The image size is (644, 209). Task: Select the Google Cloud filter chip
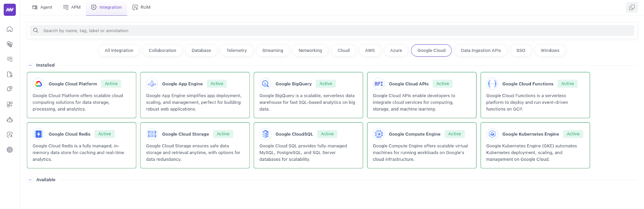pyautogui.click(x=431, y=51)
